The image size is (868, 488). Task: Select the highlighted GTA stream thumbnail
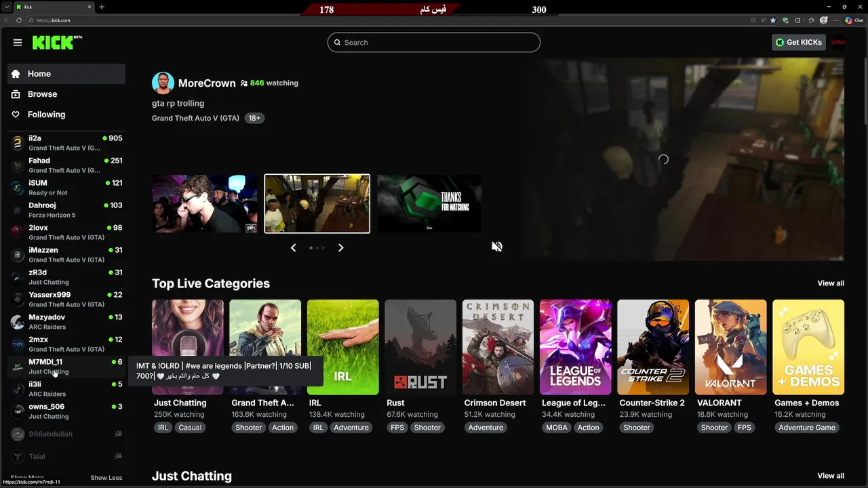tap(317, 204)
